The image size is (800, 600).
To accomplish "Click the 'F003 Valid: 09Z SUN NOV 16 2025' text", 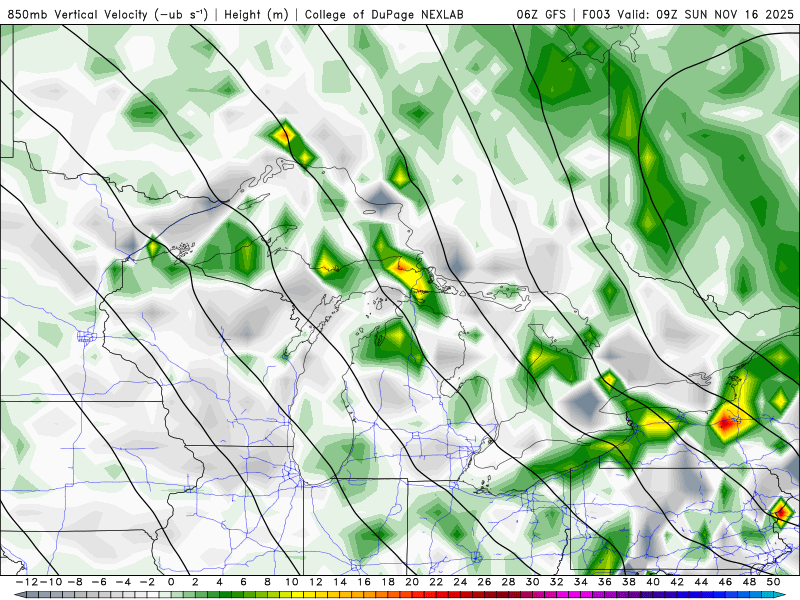I will [x=688, y=14].
